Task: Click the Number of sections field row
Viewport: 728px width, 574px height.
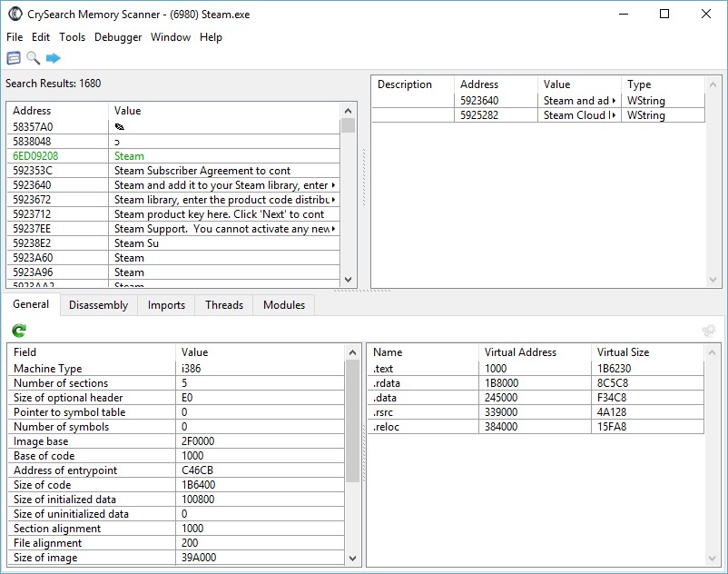Action: point(176,383)
